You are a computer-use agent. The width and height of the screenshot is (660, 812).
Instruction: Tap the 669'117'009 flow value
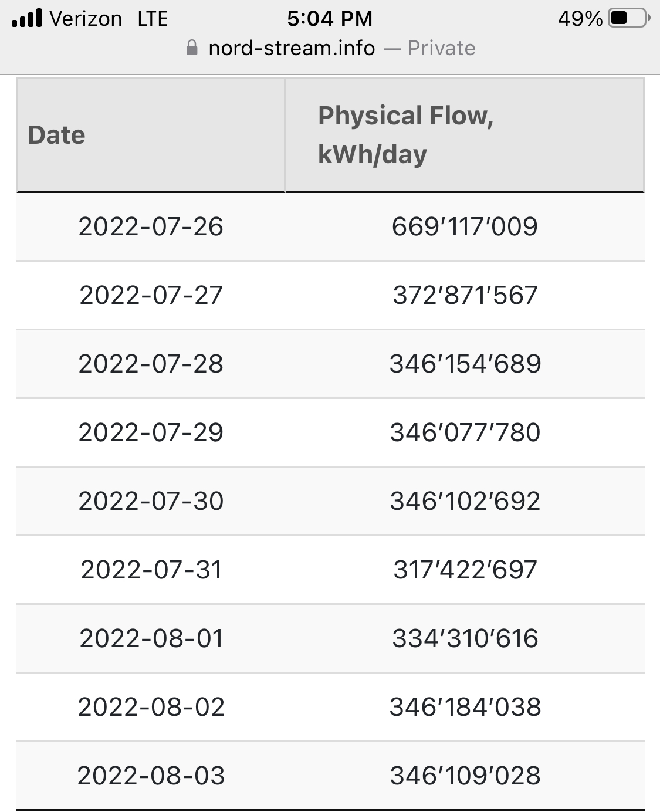(465, 227)
